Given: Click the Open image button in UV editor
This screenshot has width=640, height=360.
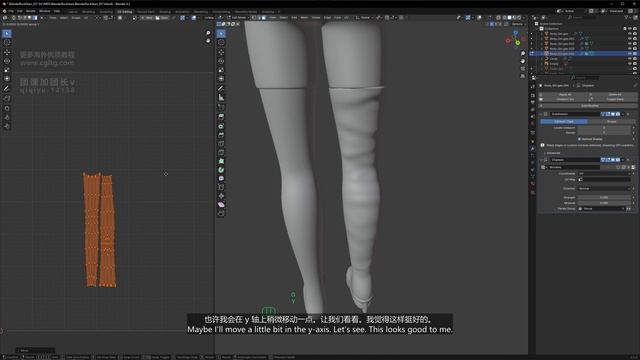Looking at the screenshot, I should pyautogui.click(x=161, y=18).
